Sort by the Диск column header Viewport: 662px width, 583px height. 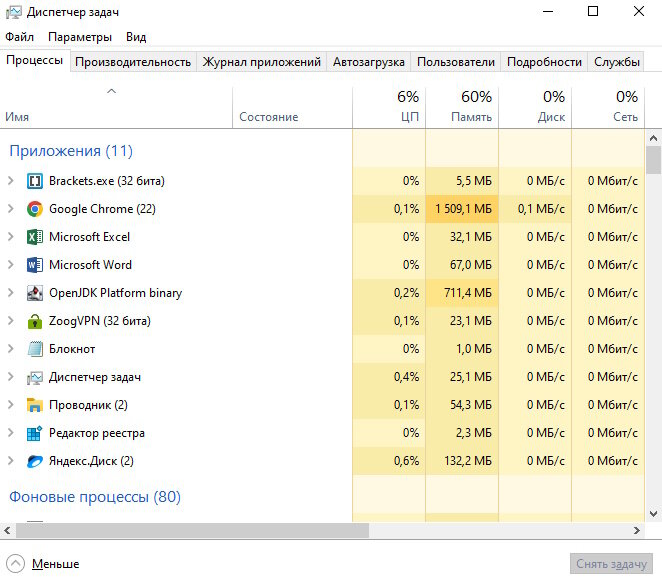[x=535, y=108]
